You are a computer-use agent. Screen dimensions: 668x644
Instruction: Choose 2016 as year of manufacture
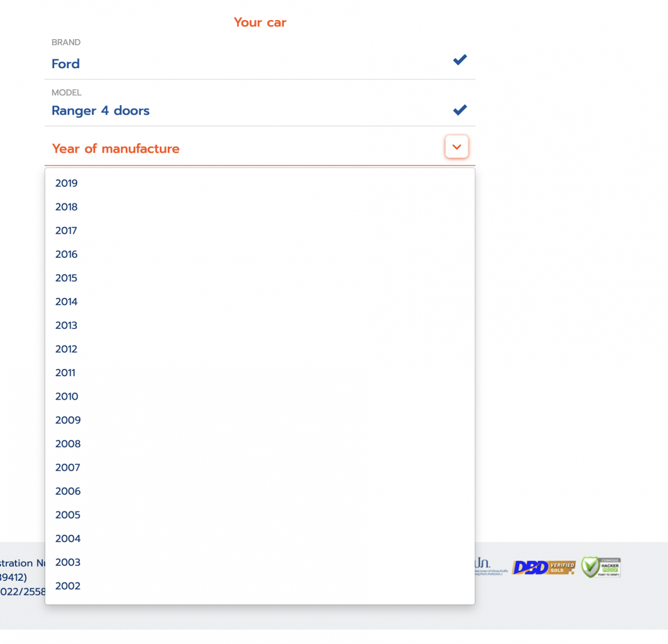click(260, 254)
